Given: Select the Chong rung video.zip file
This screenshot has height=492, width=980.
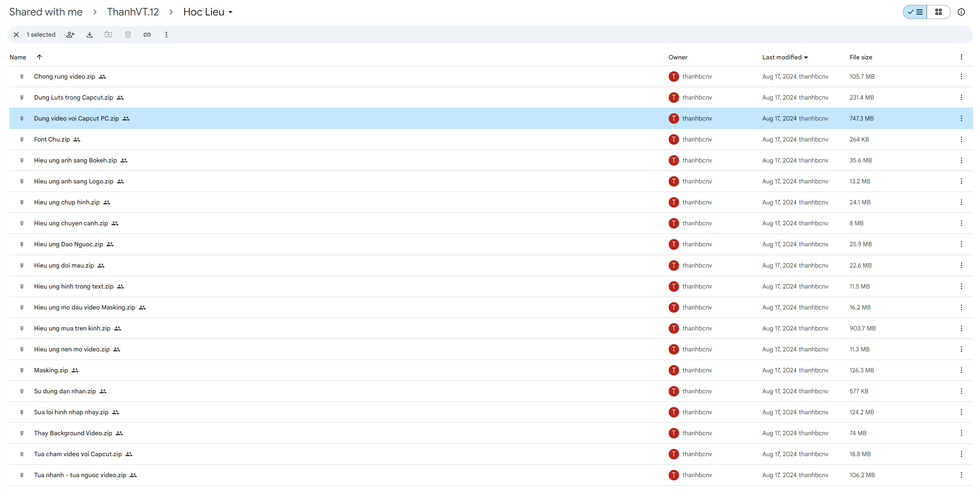Looking at the screenshot, I should pyautogui.click(x=65, y=77).
